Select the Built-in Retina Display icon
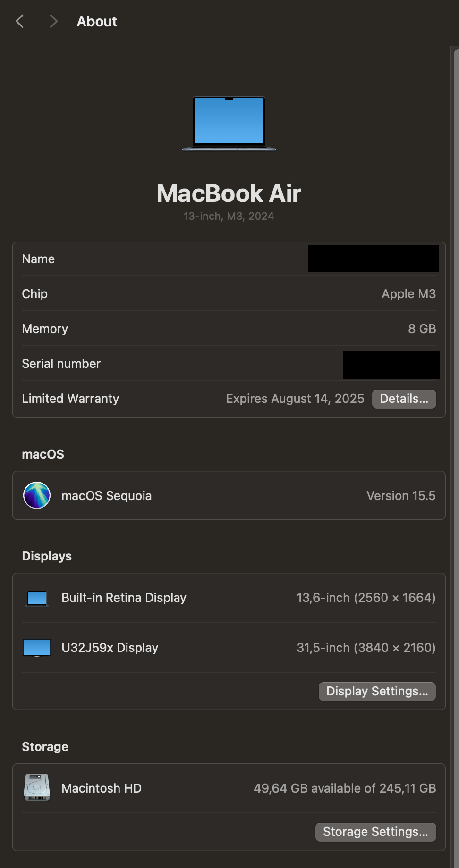459x868 pixels. 37,598
